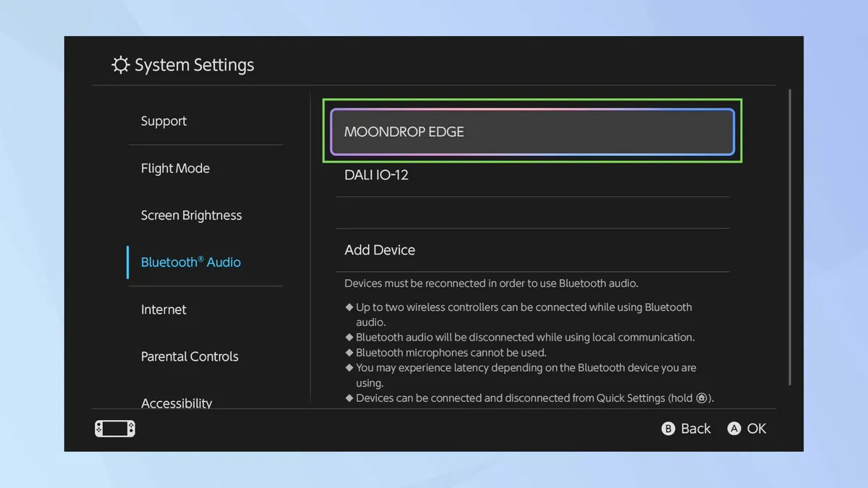The image size is (868, 488).
Task: Click the home icon in Quick Settings hint
Action: point(701,398)
